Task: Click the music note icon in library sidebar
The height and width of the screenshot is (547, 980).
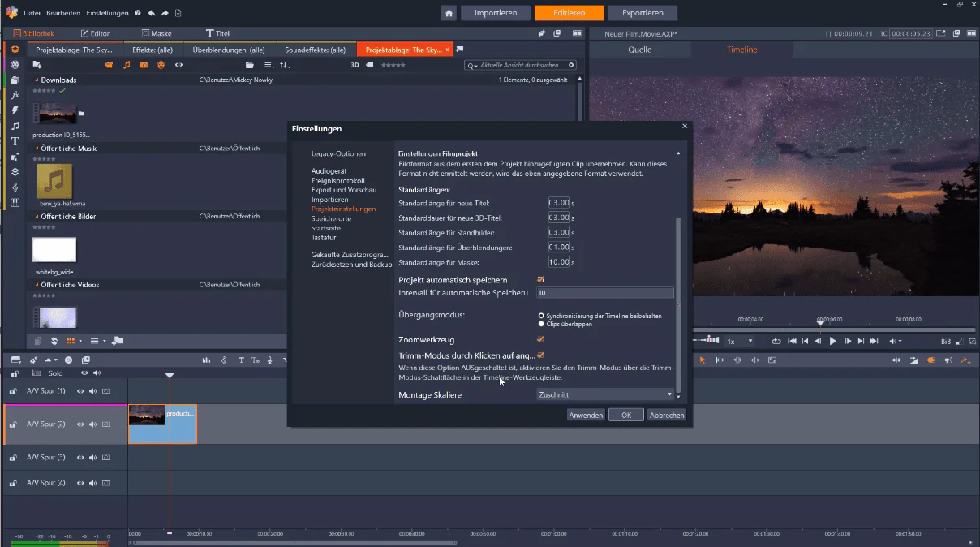Action: (x=15, y=126)
